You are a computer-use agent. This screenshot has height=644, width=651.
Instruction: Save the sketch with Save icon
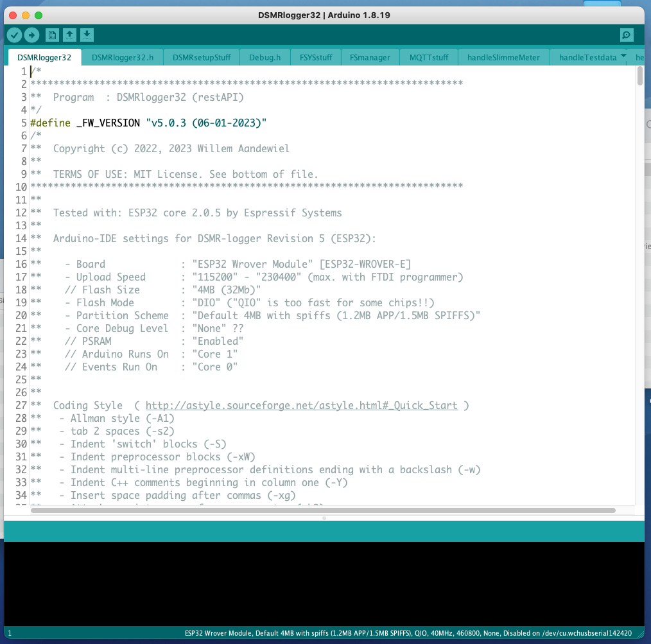click(87, 35)
